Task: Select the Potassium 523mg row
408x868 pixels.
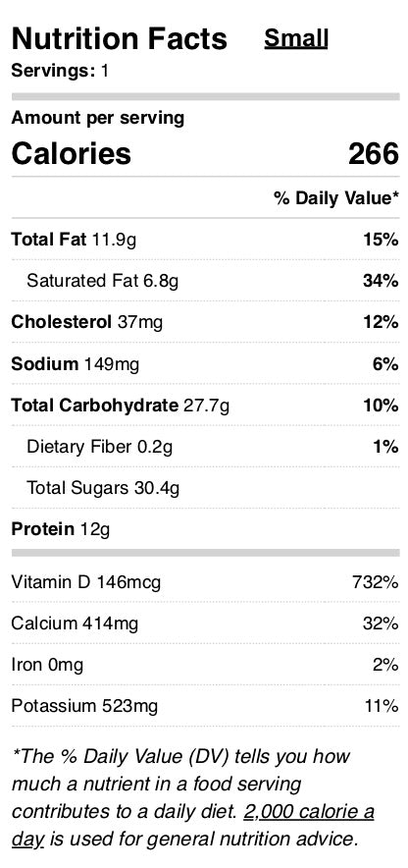Action: pyautogui.click(x=205, y=706)
